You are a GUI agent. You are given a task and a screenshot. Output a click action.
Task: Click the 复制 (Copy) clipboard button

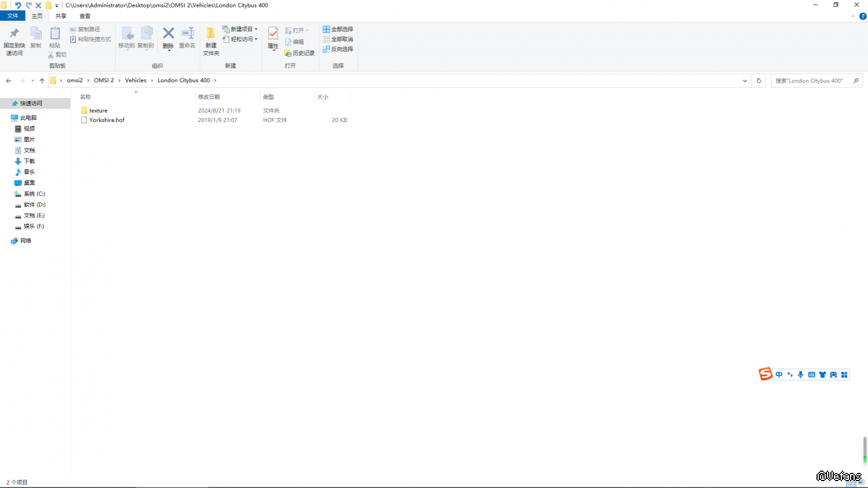36,38
